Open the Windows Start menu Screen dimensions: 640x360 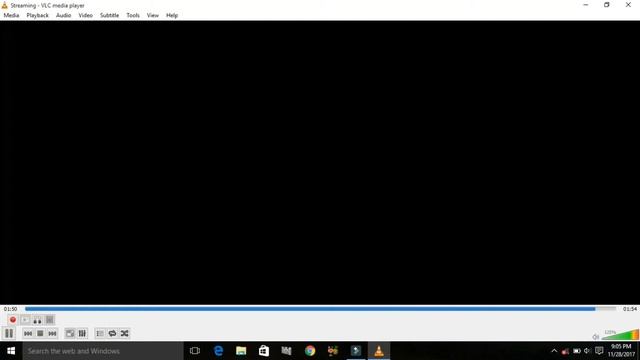11,351
